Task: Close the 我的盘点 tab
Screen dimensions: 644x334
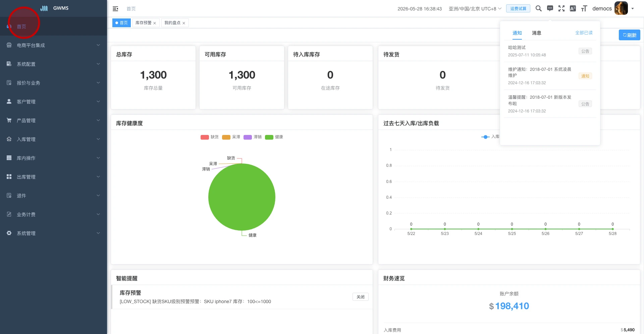Action: pos(184,23)
